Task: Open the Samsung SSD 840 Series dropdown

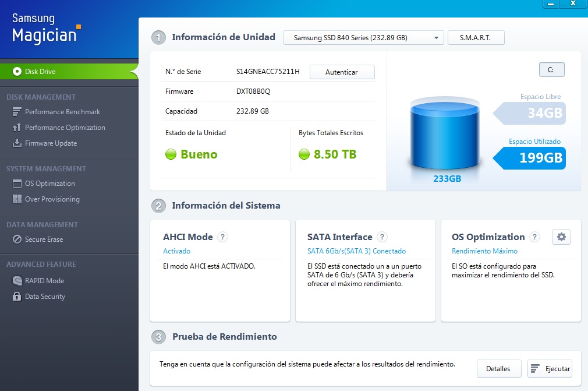Action: [364, 37]
